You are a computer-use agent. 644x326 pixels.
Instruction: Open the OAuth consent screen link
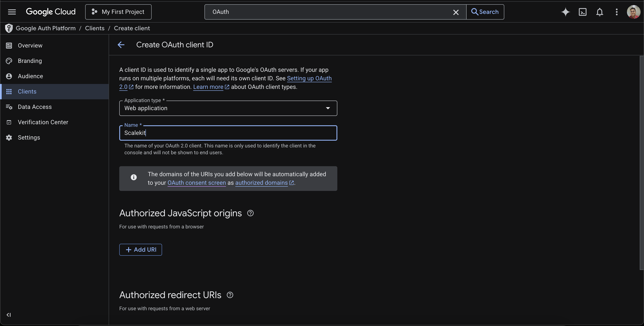[x=197, y=183]
